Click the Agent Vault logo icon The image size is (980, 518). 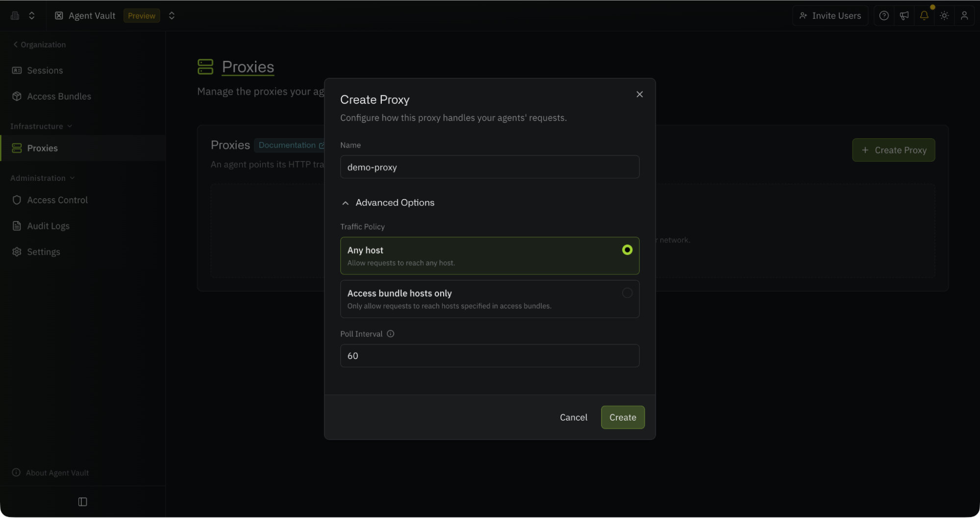[59, 16]
